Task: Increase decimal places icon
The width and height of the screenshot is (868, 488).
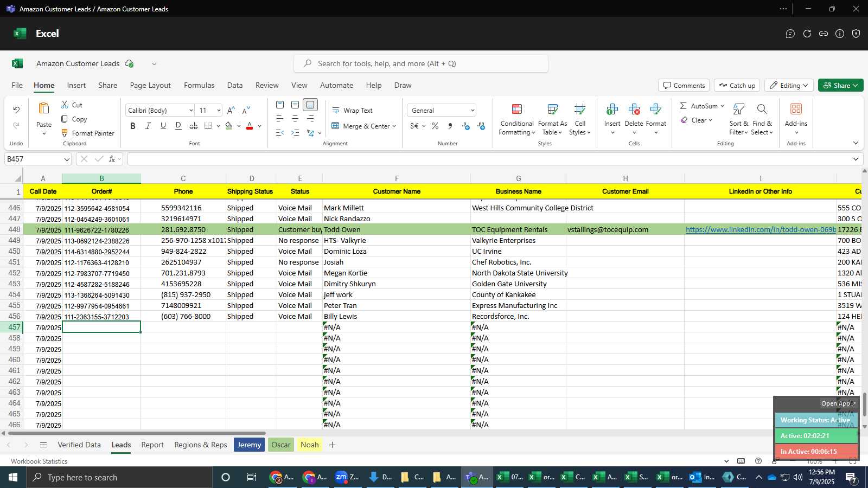Action: [x=466, y=126]
